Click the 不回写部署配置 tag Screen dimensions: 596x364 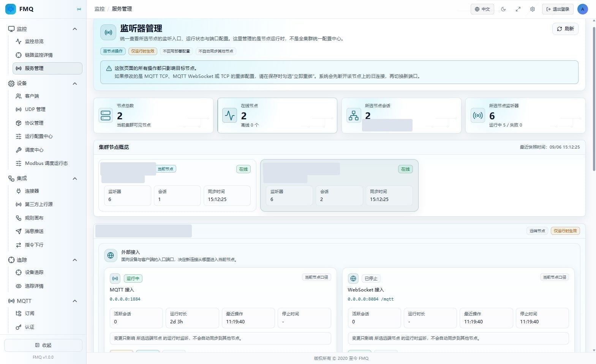[176, 51]
